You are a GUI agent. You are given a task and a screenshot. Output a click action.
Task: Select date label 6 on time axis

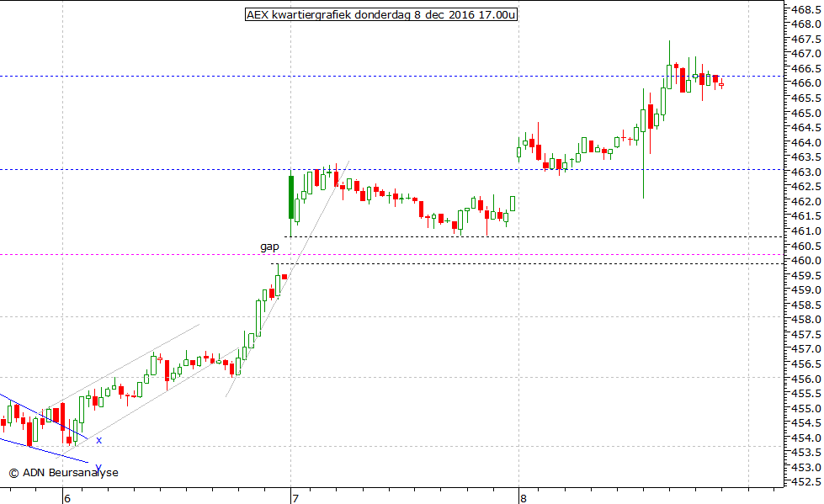click(x=66, y=498)
